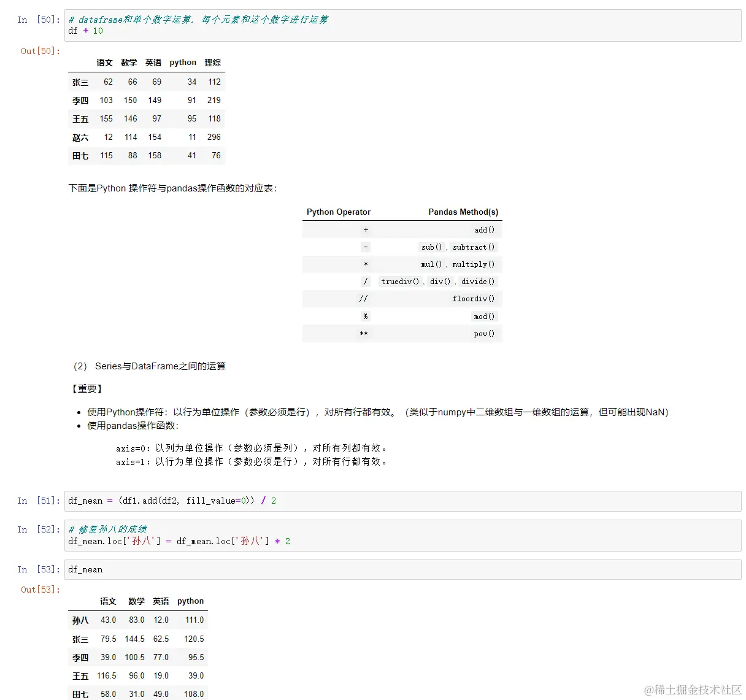746x700 pixels.
Task: Click value 219 in 李四 row
Action: [214, 100]
